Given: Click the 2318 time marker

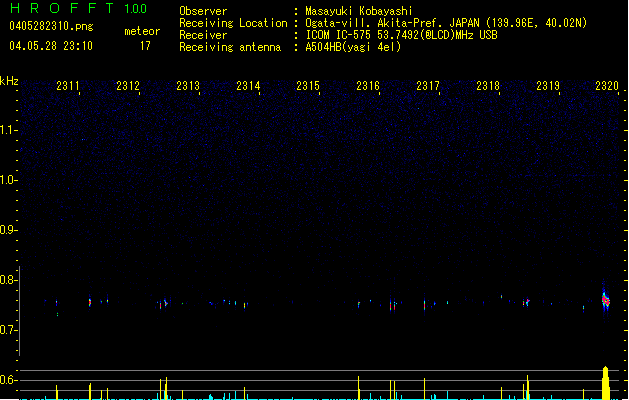Looking at the screenshot, I should pyautogui.click(x=488, y=86).
